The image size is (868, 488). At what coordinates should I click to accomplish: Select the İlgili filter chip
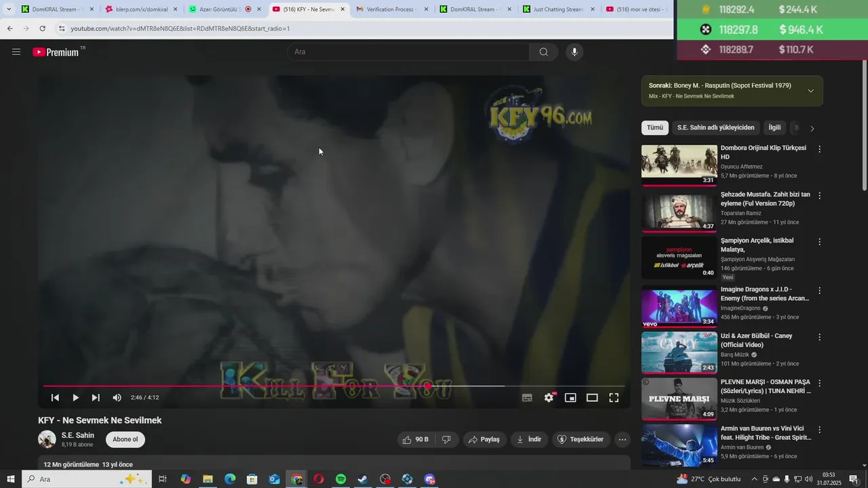click(774, 127)
